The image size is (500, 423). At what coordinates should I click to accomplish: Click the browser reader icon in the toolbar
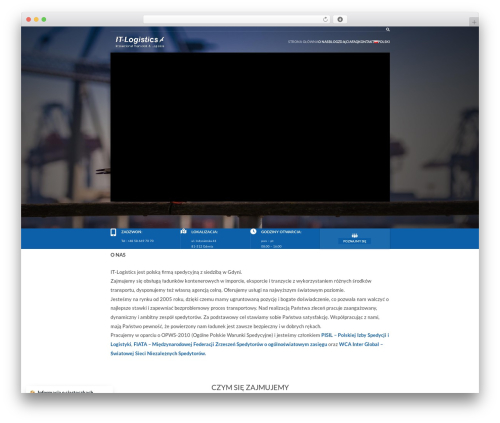pyautogui.click(x=340, y=19)
